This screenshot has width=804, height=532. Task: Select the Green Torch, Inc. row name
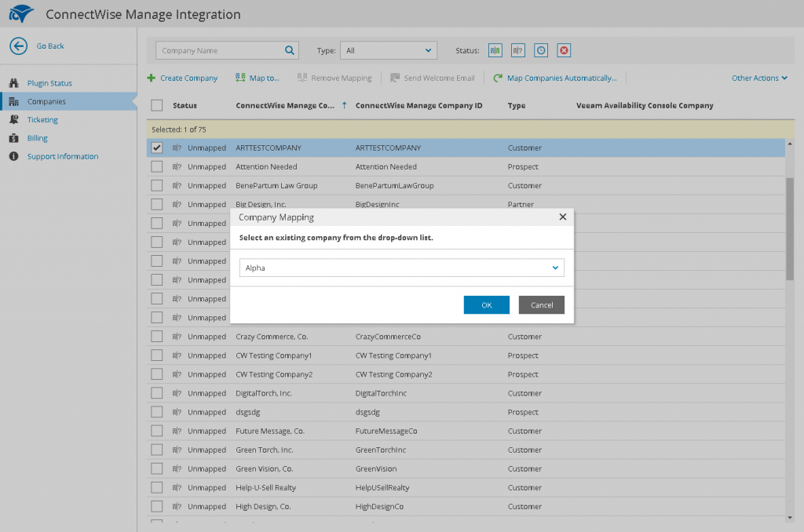tap(264, 450)
